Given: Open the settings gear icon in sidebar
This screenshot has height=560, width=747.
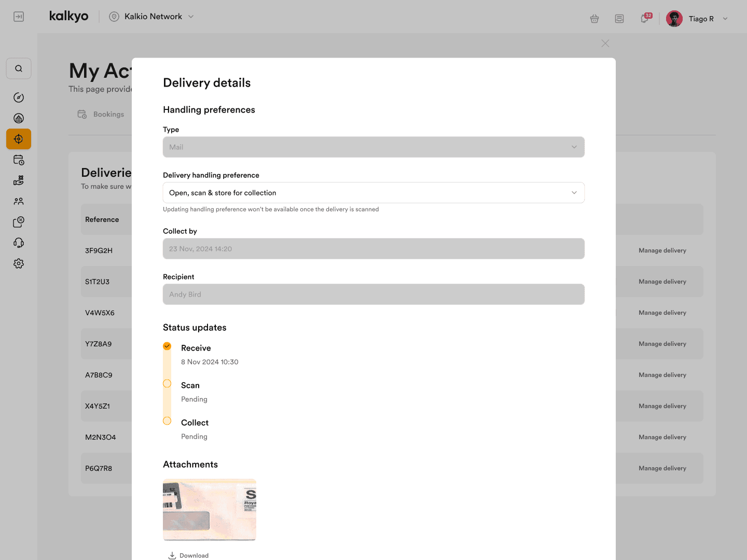Looking at the screenshot, I should coord(19,263).
